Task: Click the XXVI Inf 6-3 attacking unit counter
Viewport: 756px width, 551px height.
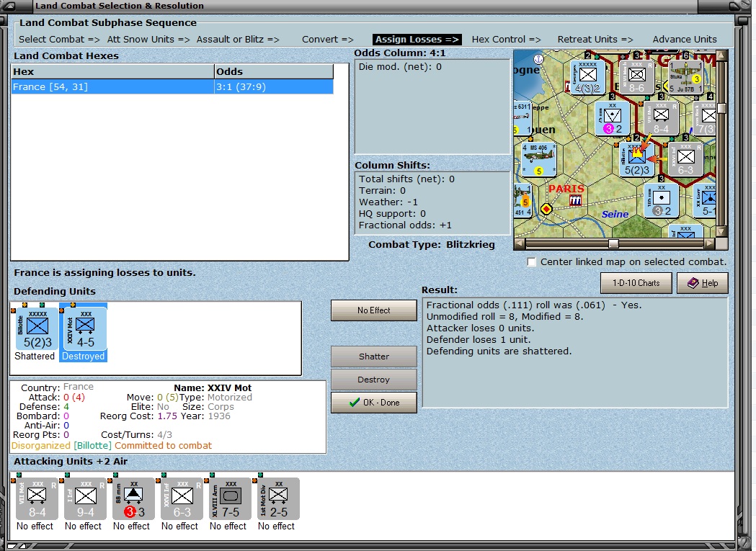Action: click(x=180, y=499)
